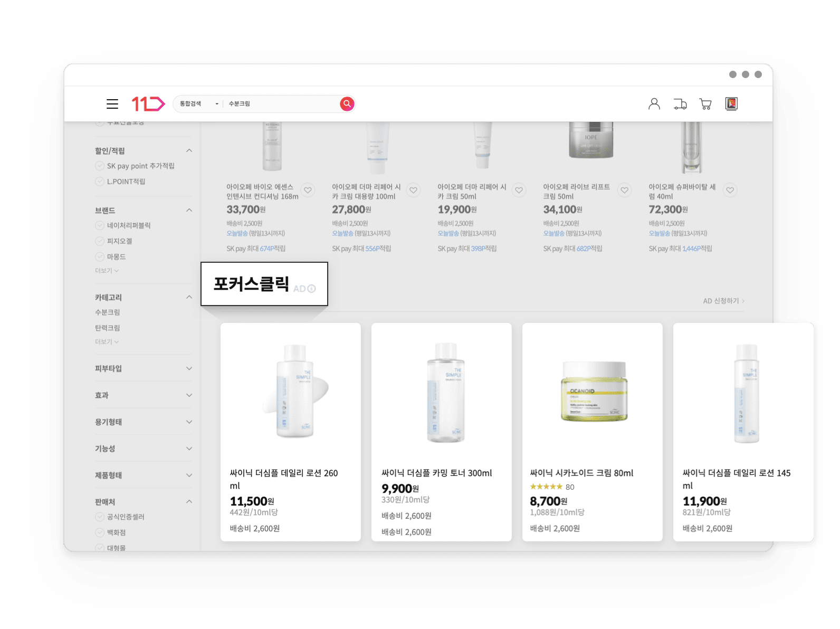Expand the 용기형태 filter section
Image resolution: width=840 pixels, height=629 pixels.
click(189, 422)
